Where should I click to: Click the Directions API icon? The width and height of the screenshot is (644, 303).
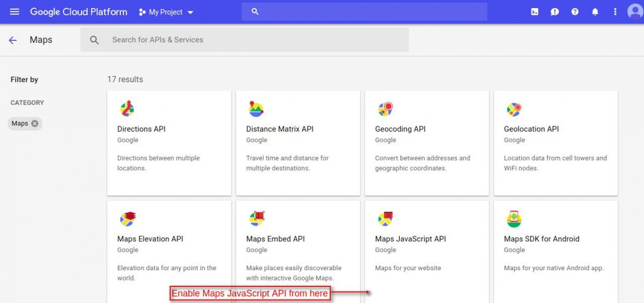(x=127, y=109)
